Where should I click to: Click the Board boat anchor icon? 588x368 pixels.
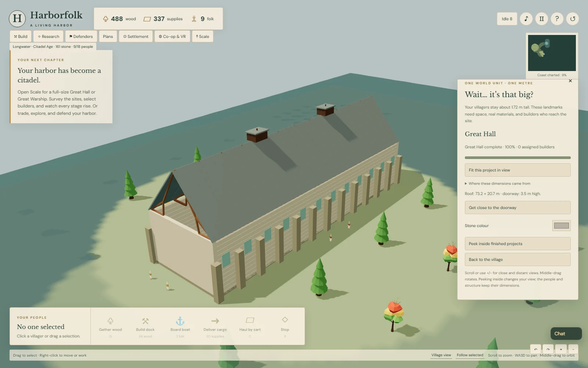pos(180,321)
